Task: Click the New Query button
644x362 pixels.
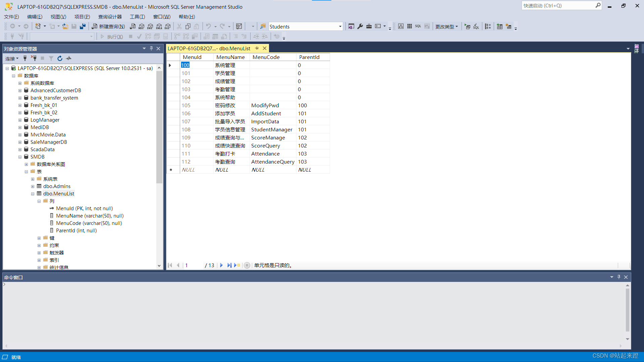Action: coord(108,26)
